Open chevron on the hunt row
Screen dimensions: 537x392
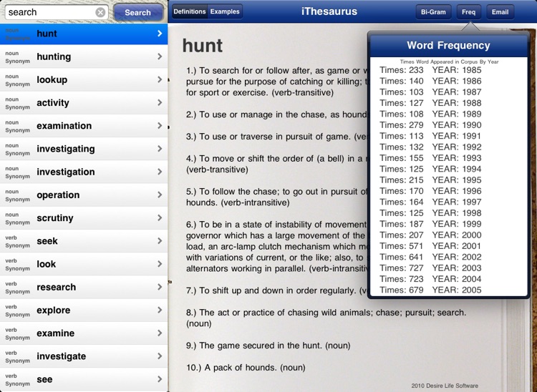[160, 33]
